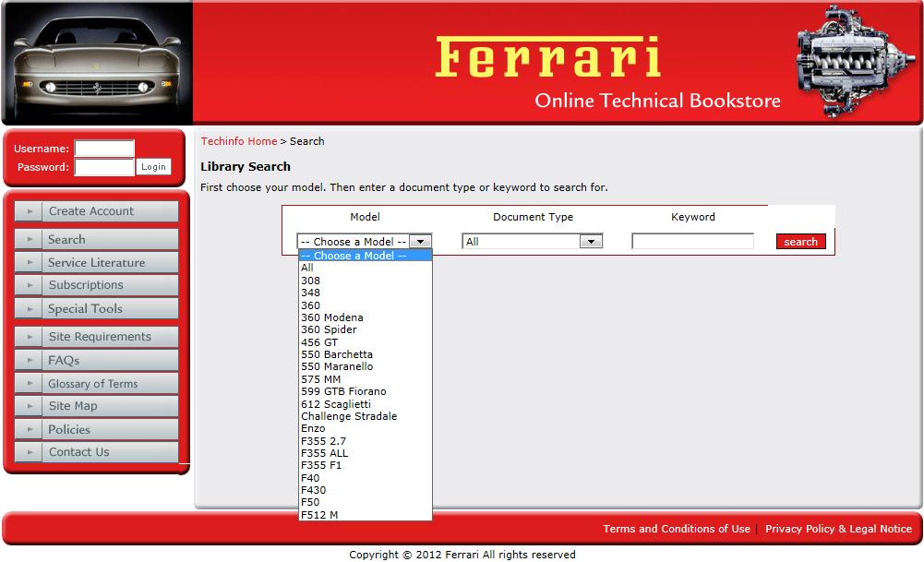Choose 360 Spider from the list
Viewport: 924px width, 562px height.
tap(366, 329)
